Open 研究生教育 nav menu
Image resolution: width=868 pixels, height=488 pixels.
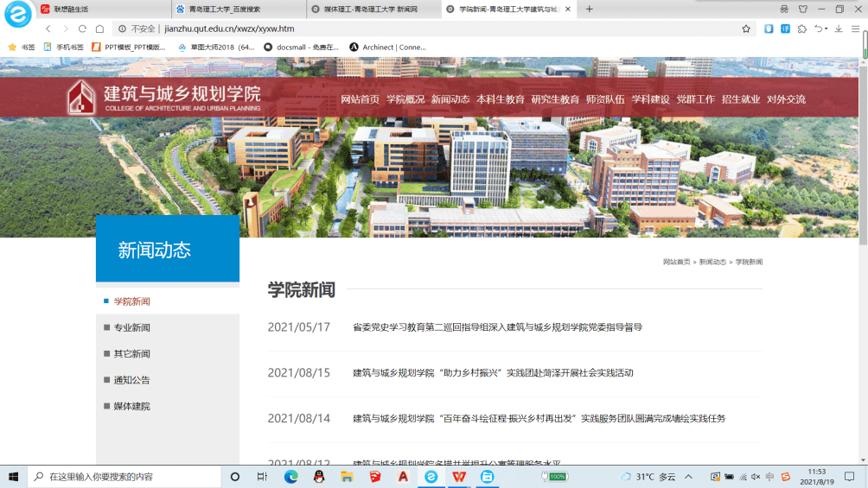555,99
